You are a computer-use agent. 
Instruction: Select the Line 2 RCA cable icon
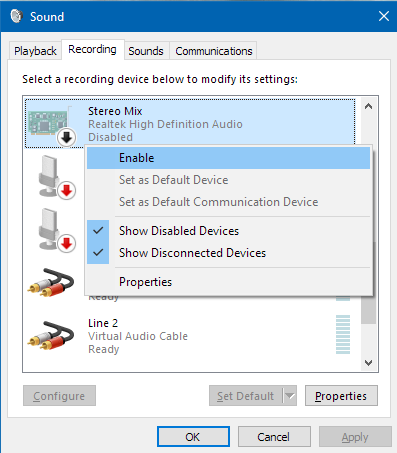pyautogui.click(x=51, y=335)
